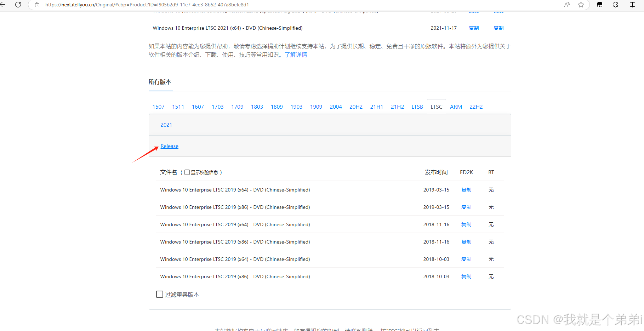Open the 1809 version tab
Viewport: 644px width, 331px height.
tap(277, 107)
